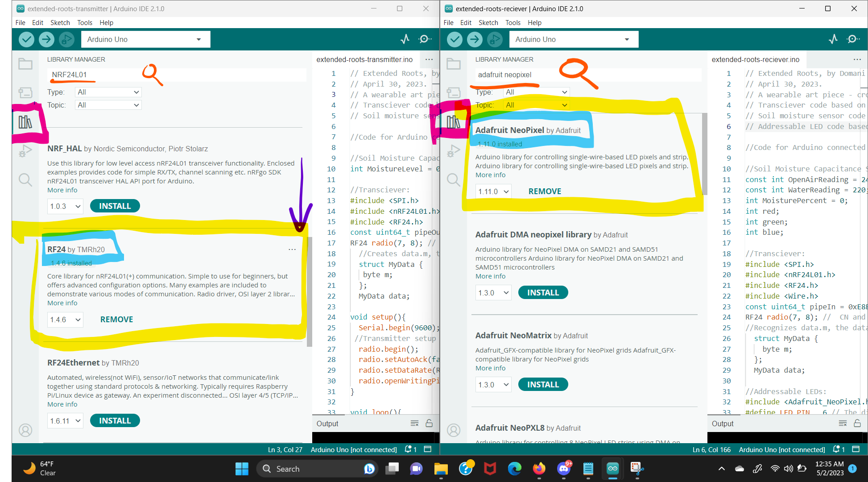Open Search panel in reciever sidebar
The height and width of the screenshot is (482, 868).
[x=454, y=180]
